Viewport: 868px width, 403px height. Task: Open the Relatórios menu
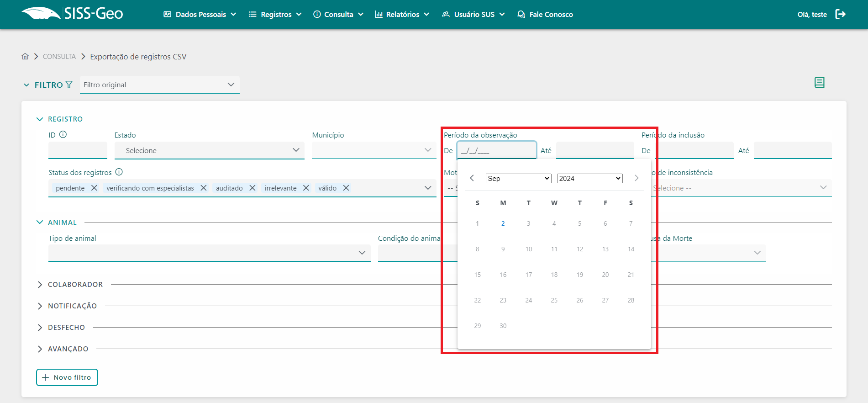(402, 14)
